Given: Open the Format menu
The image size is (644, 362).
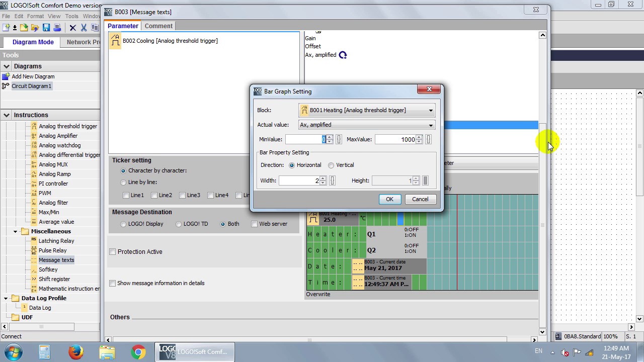Looking at the screenshot, I should coord(35,16).
